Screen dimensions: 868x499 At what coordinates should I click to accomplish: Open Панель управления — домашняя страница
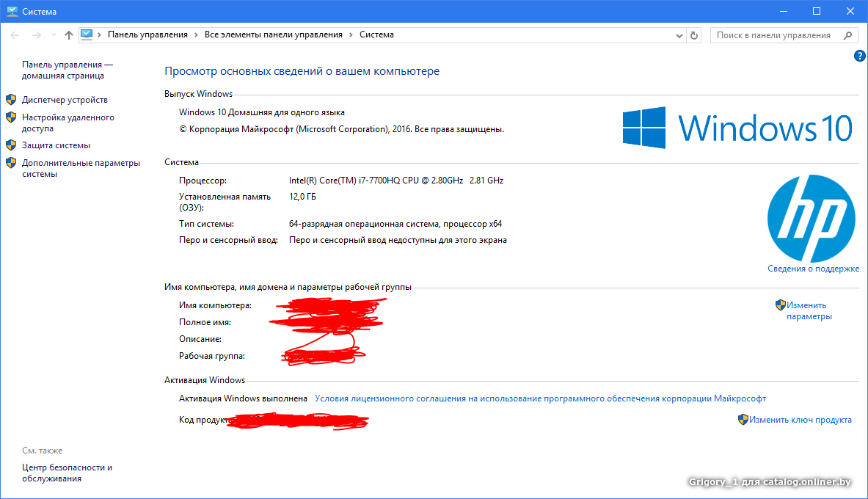coord(68,70)
